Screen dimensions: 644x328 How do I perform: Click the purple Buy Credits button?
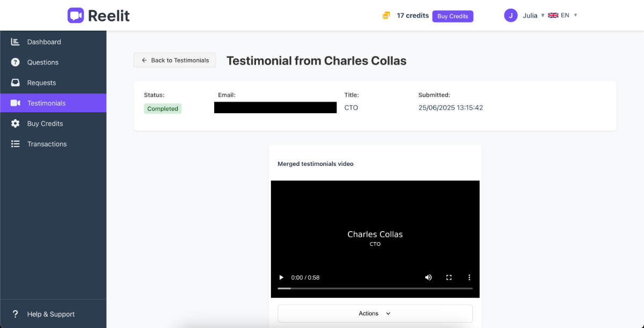(x=452, y=16)
